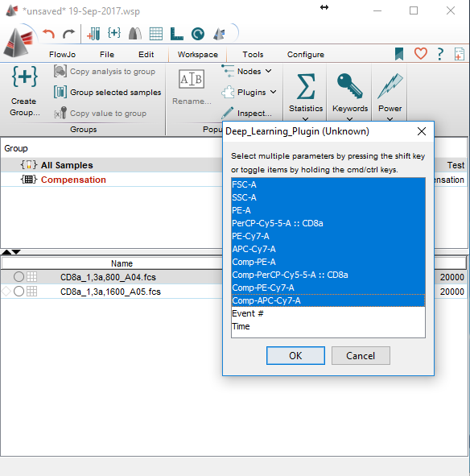Select Event # parameter

(328, 313)
